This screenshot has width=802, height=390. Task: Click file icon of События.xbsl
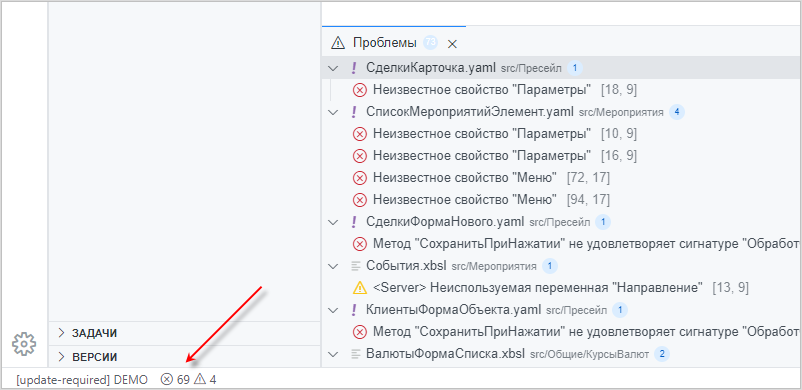pos(355,266)
